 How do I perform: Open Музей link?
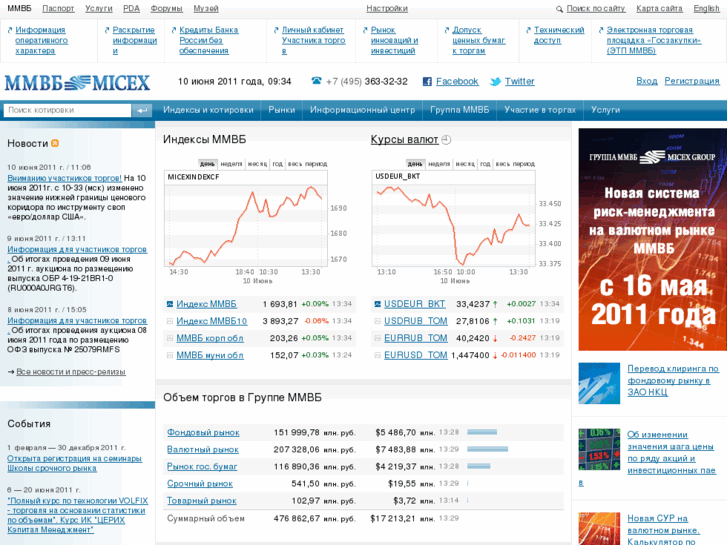point(206,8)
